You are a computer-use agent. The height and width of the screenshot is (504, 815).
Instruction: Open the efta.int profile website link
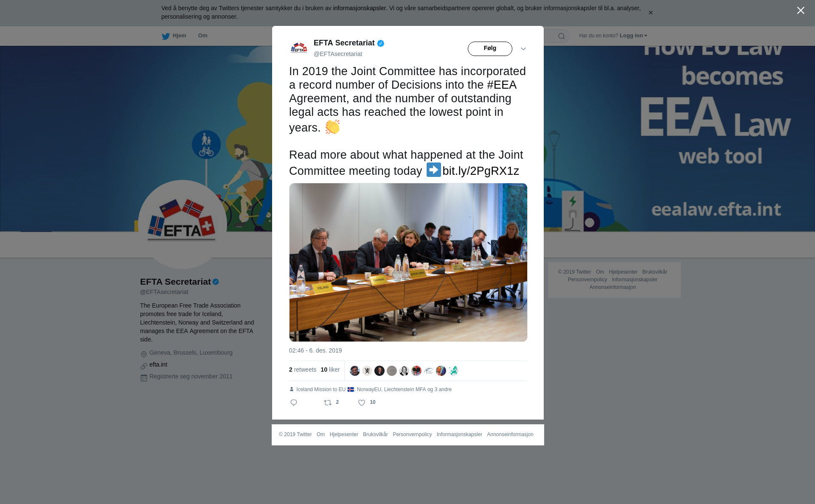coord(158,364)
